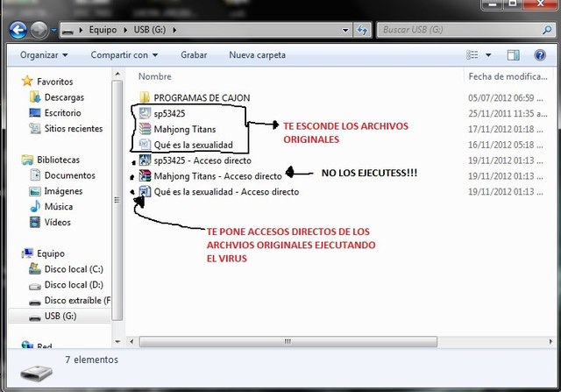The height and width of the screenshot is (392, 561).
Task: Click the Imágenes library icon
Action: coord(35,191)
